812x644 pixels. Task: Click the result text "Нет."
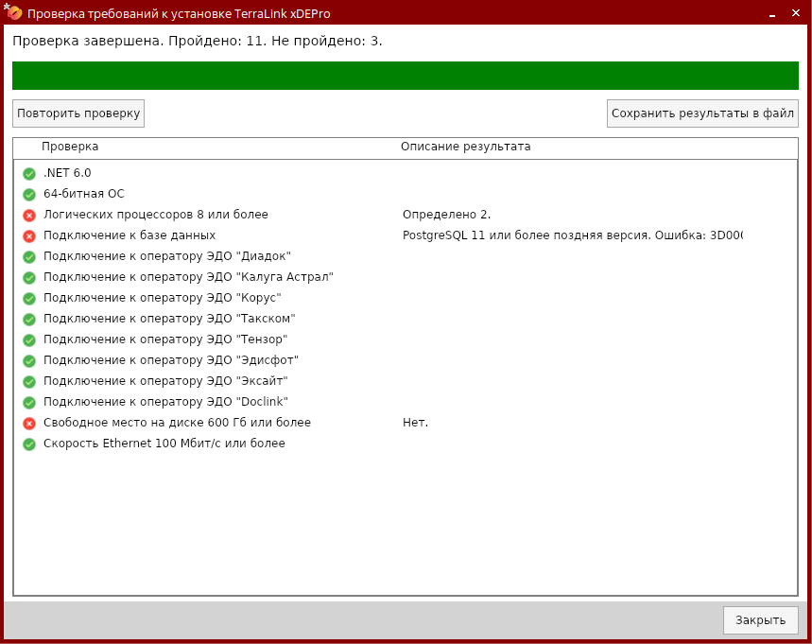point(415,423)
